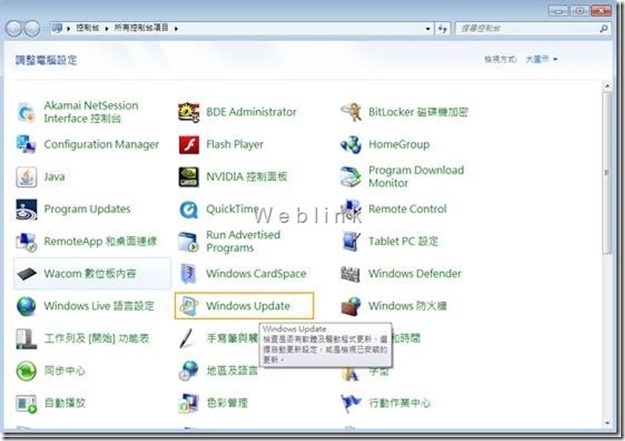Screen dimensions: 625x441
Task: Expand the address bar history dropdown arrow
Action: (428, 28)
